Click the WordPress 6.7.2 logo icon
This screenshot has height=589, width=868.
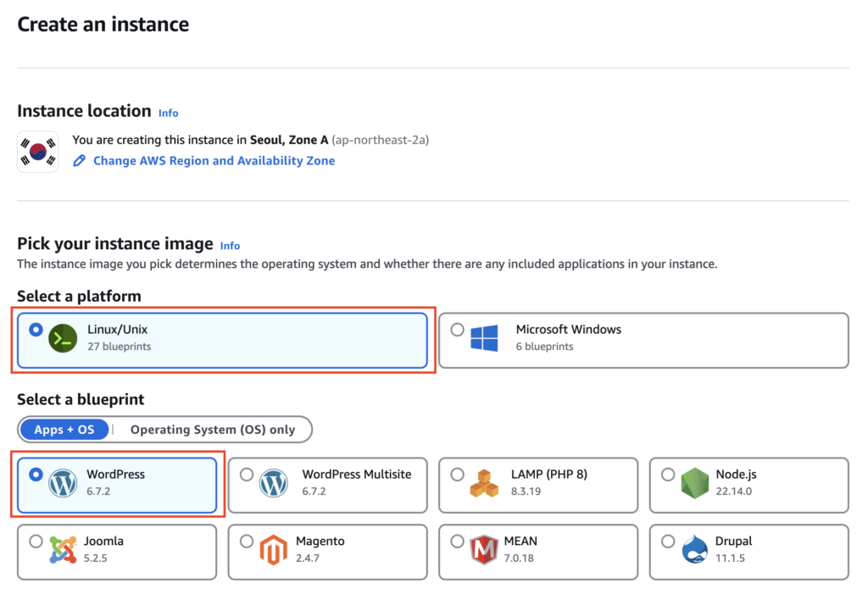pos(63,483)
